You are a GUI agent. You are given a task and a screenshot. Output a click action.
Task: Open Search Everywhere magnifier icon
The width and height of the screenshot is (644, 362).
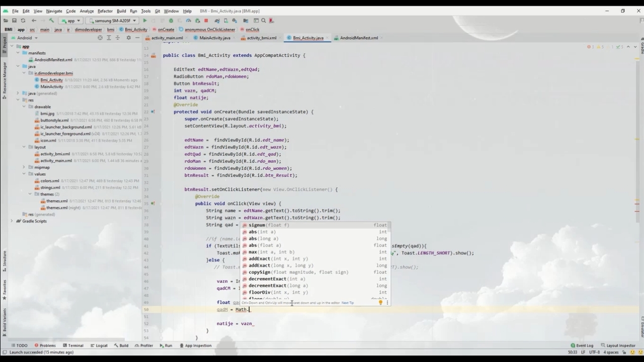coord(263,21)
